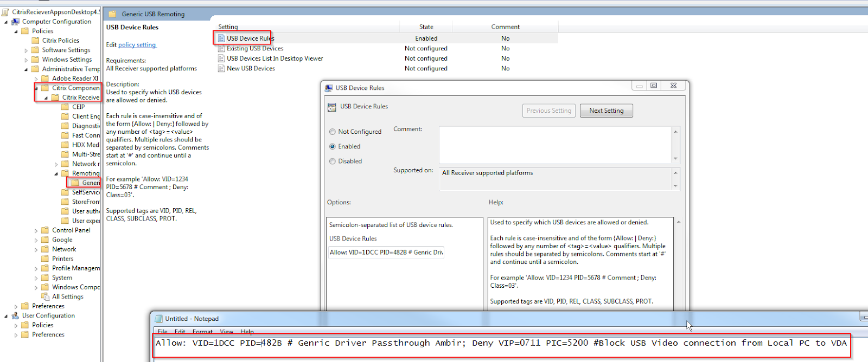
Task: Click the Control Panel folder icon
Action: 46,230
